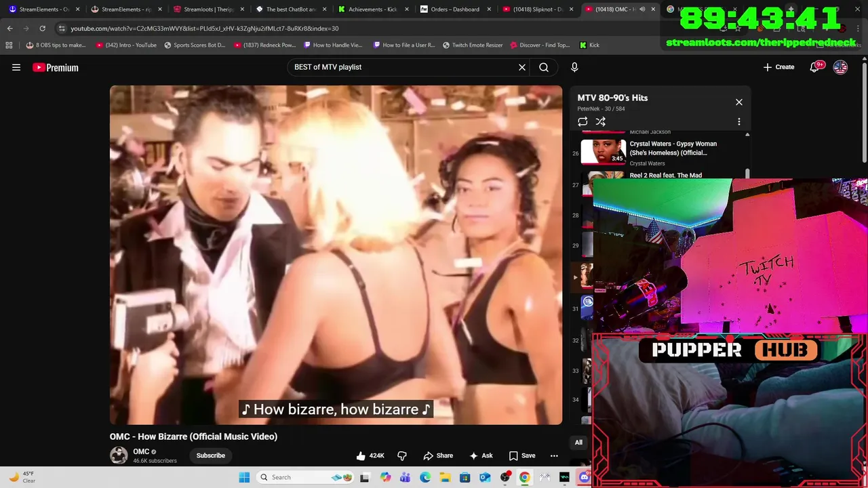868x488 pixels.
Task: Select Reel 2 Real playlist entry title
Action: pyautogui.click(x=665, y=176)
